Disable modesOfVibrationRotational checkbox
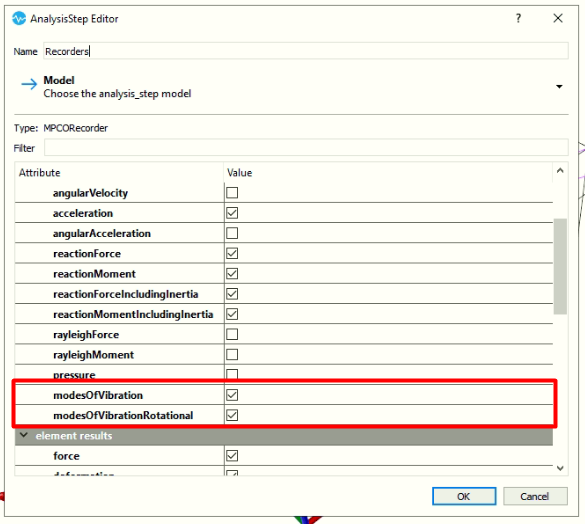The height and width of the screenshot is (524, 585). click(232, 415)
